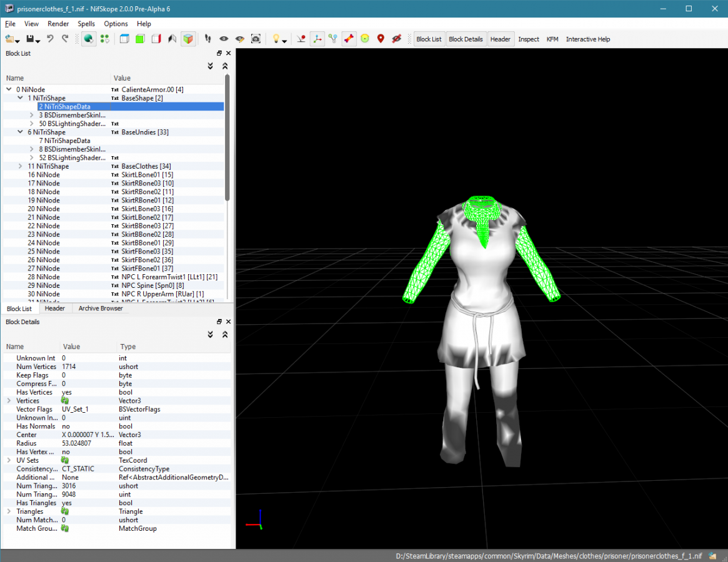
Task: Toggle the select object mode icon
Action: click(x=88, y=39)
